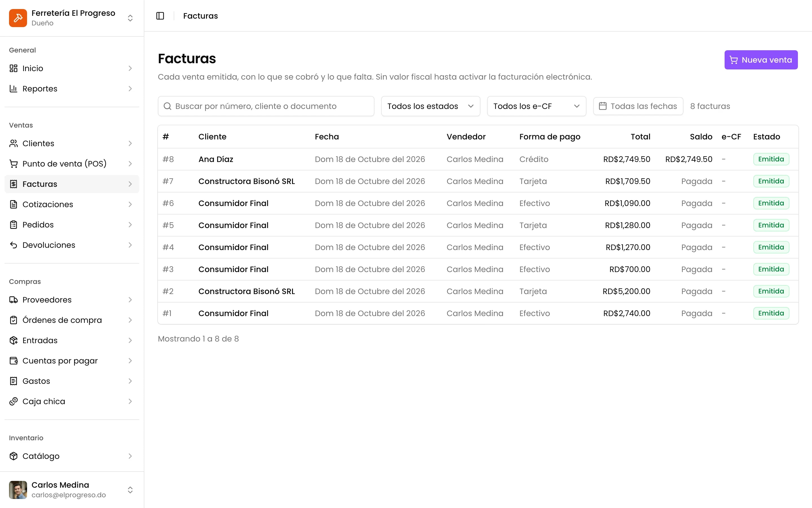The height and width of the screenshot is (508, 812).
Task: Toggle the sidebar panel icon
Action: click(x=160, y=16)
